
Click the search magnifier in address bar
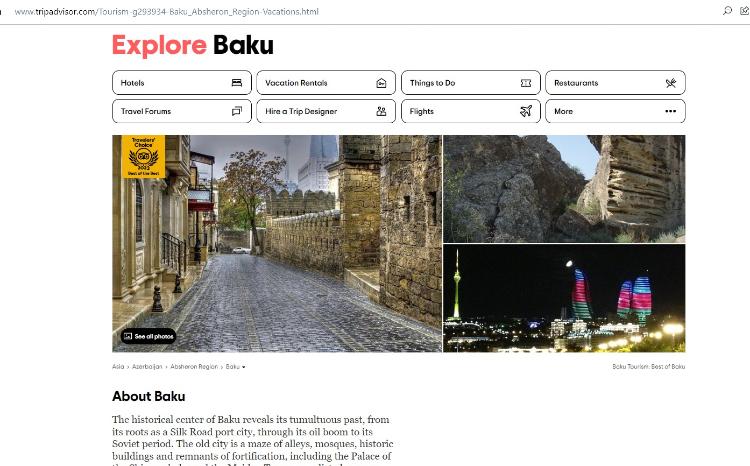(x=727, y=11)
